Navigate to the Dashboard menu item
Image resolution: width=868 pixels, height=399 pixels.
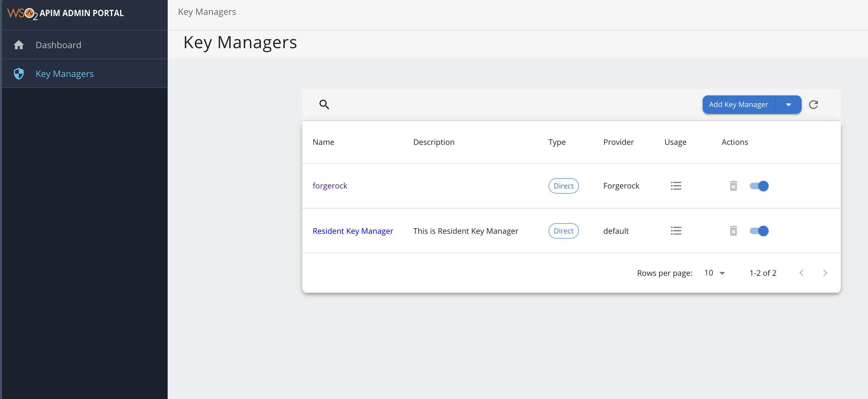click(x=58, y=44)
